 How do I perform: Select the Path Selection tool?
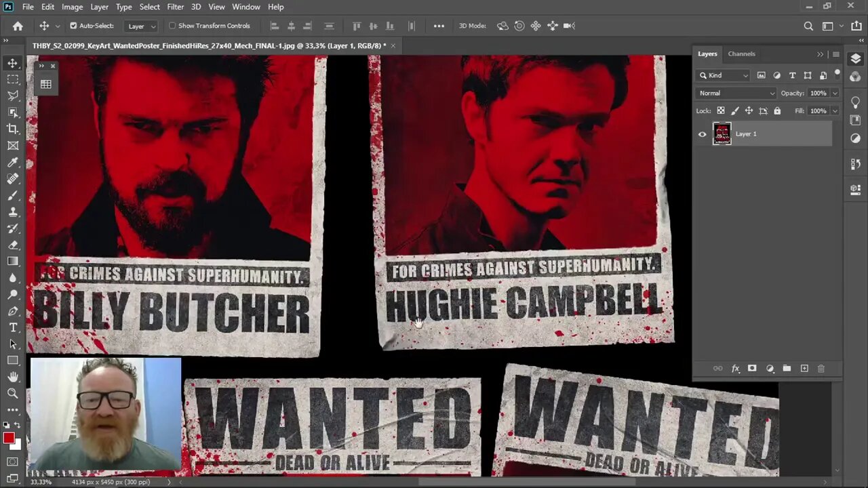13,344
